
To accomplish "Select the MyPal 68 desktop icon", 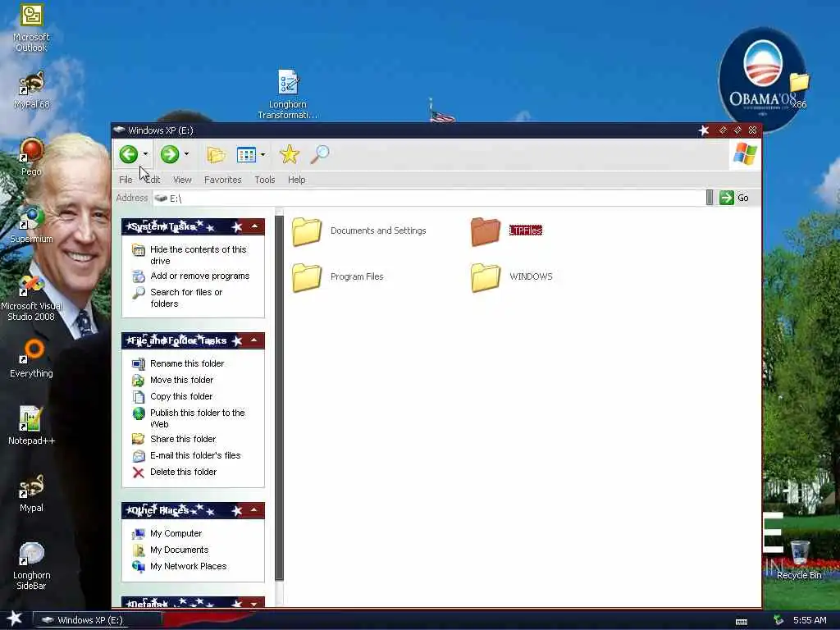I will coord(31,90).
